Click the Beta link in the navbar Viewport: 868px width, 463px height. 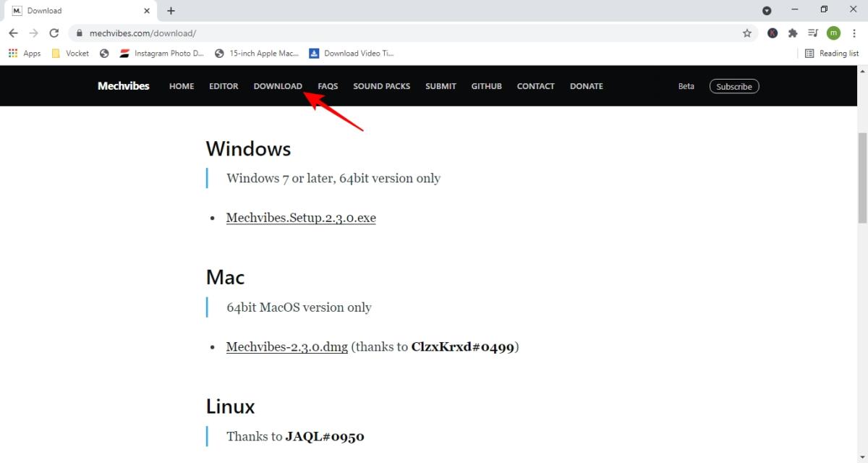pyautogui.click(x=686, y=86)
